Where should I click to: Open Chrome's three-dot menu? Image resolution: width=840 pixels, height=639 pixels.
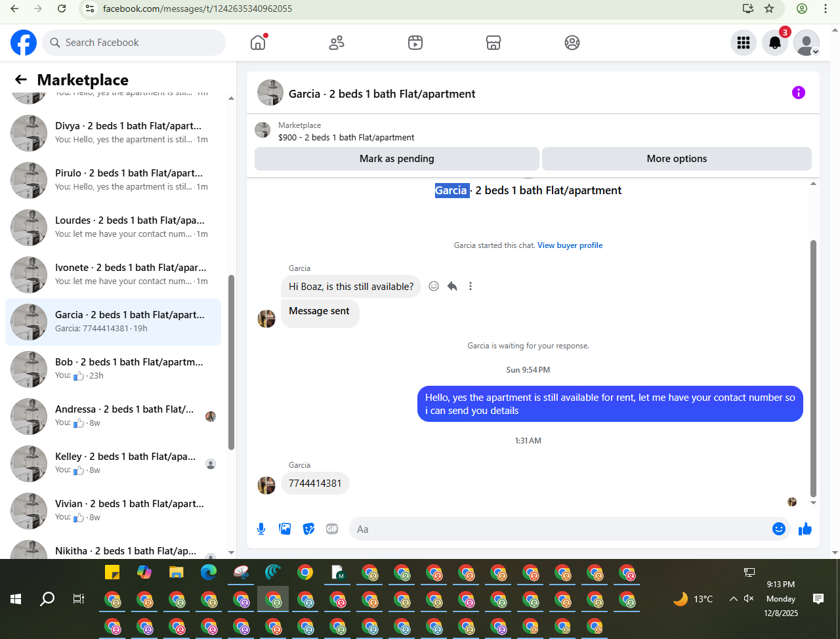coord(826,9)
